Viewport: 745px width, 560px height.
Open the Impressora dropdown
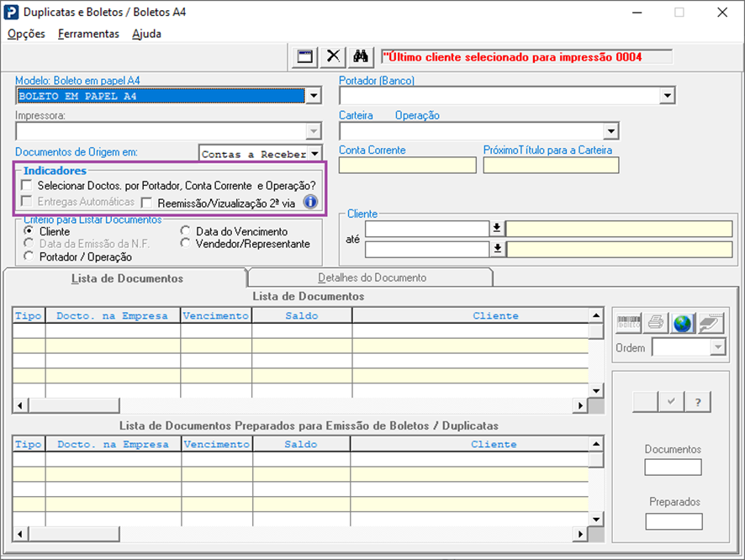[x=314, y=130]
